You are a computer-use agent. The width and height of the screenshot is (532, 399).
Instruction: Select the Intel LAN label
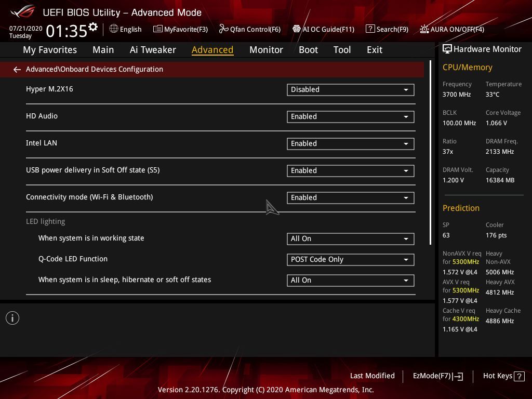tap(42, 143)
